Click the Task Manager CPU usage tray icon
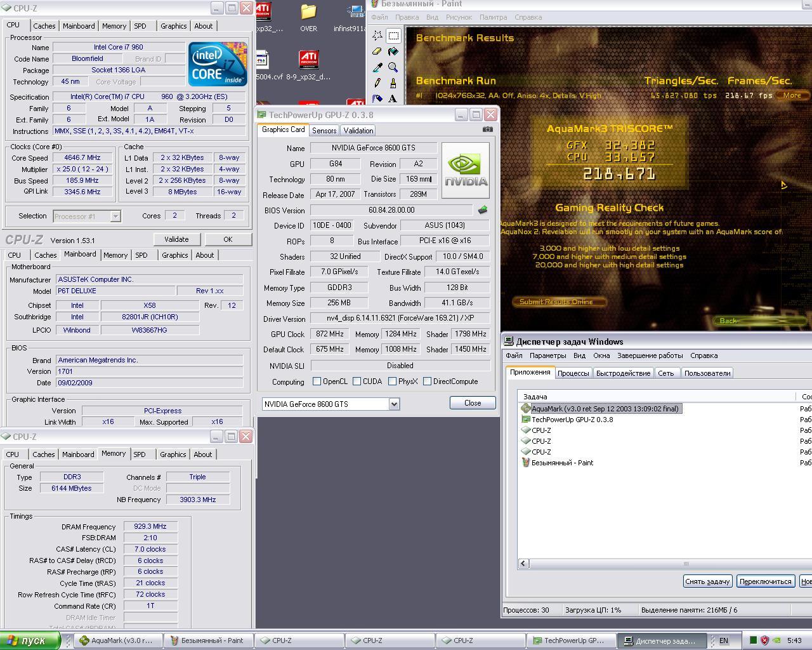This screenshot has height=650, width=812. (x=753, y=640)
